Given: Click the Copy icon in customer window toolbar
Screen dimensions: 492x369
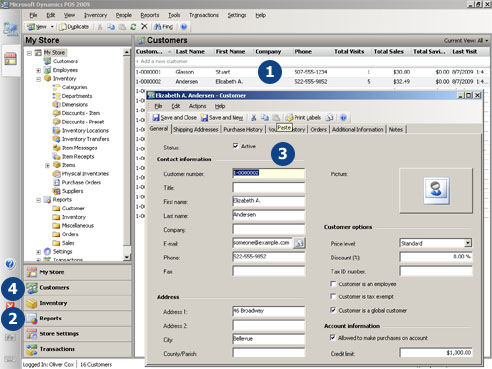Looking at the screenshot, I should (265, 118).
